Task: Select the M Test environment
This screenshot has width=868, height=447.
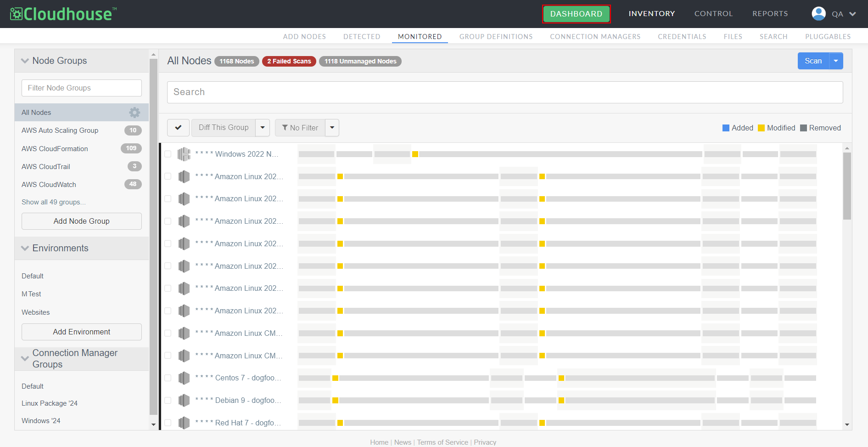Action: (x=31, y=294)
